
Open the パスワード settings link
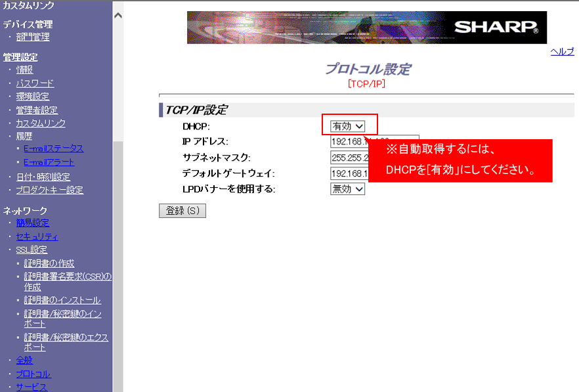click(35, 83)
